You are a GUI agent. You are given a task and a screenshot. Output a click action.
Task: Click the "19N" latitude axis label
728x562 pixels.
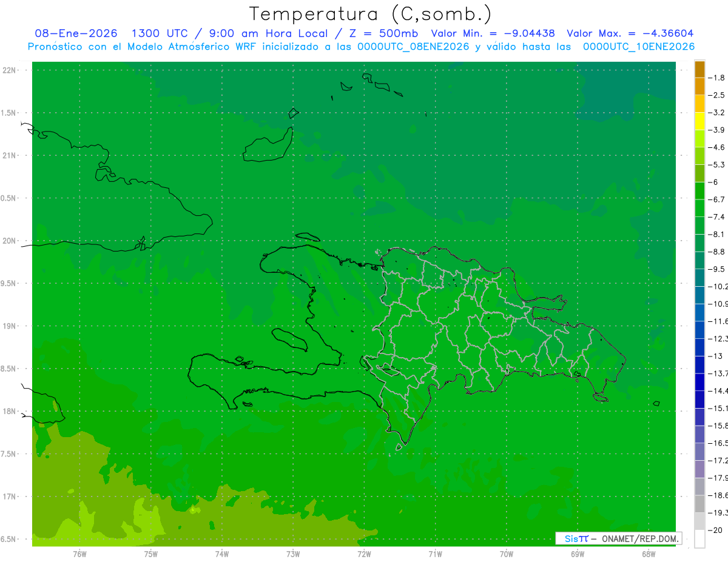[x=9, y=326]
